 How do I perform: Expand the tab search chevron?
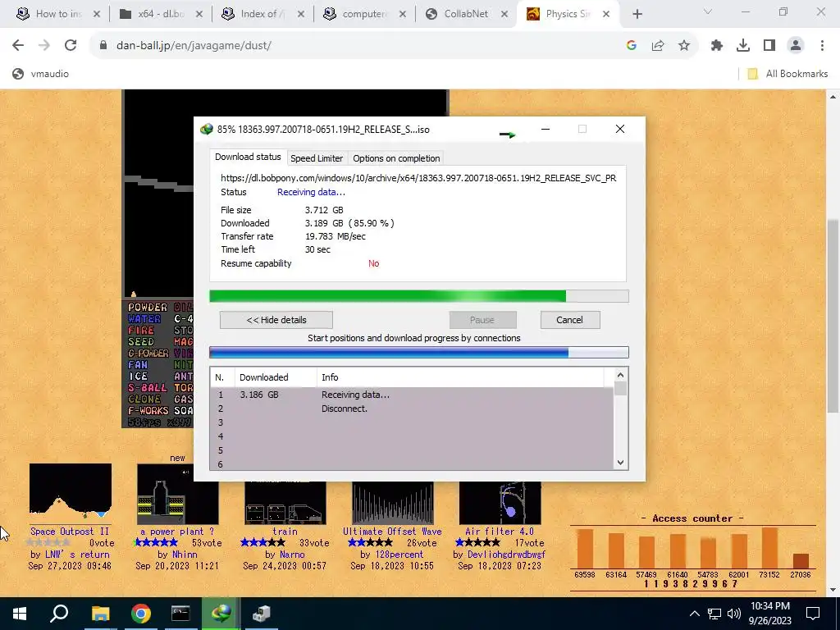708,11
